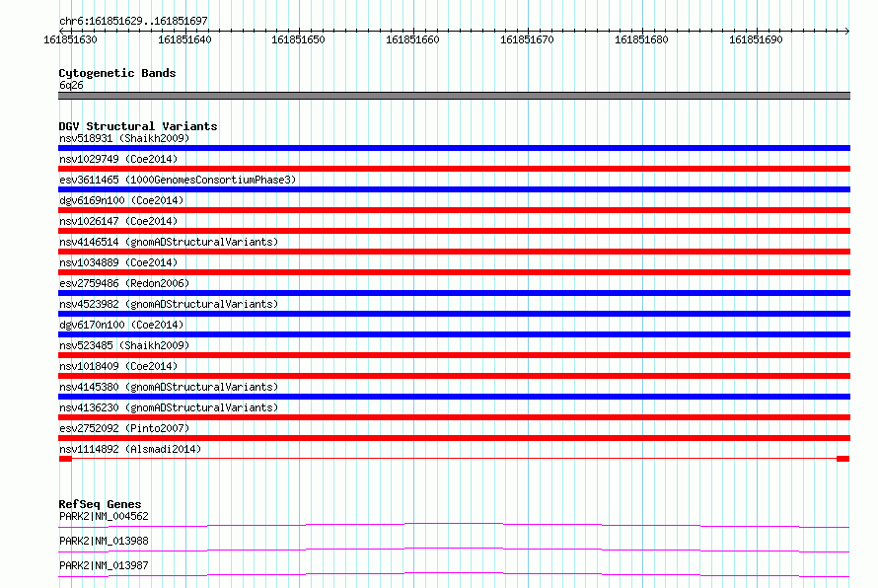Screen dimensions: 878x588
Task: Open variant nsv518931 (Shaikh2009) label
Action: tap(124, 138)
